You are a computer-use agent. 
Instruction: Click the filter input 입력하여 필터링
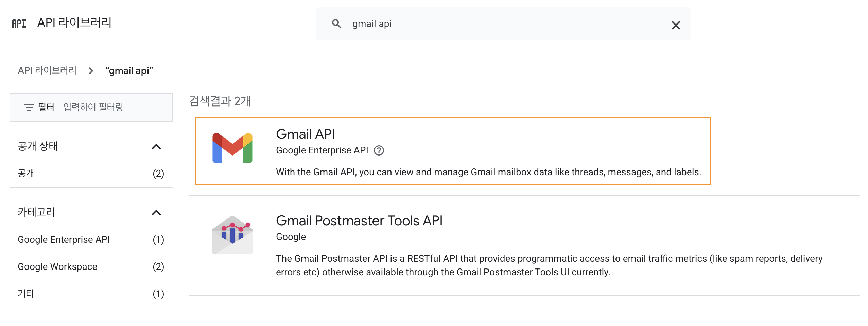(112, 108)
